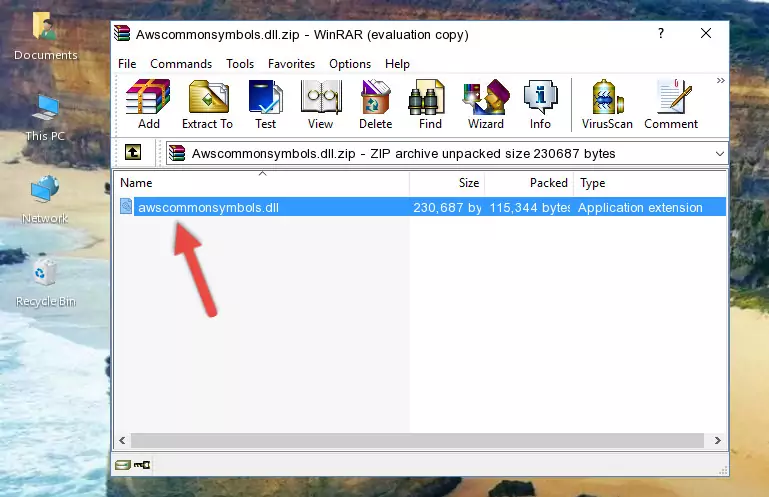Click the horizontal scrollbar left arrow

123,440
